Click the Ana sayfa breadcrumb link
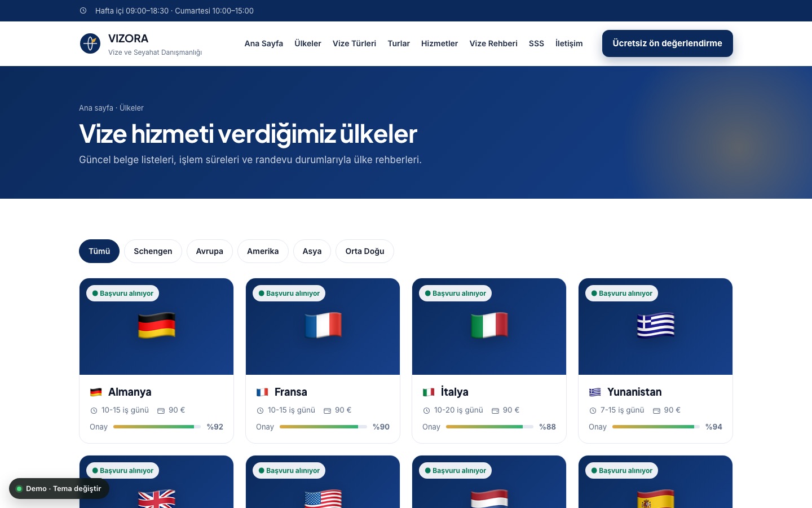Viewport: 812px width, 508px height. tap(96, 108)
